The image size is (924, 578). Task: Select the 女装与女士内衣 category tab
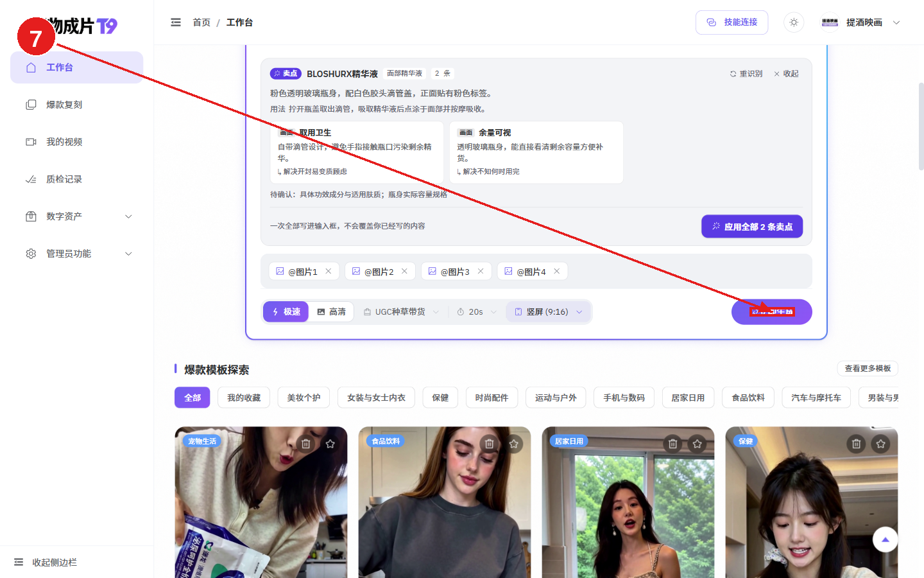376,398
